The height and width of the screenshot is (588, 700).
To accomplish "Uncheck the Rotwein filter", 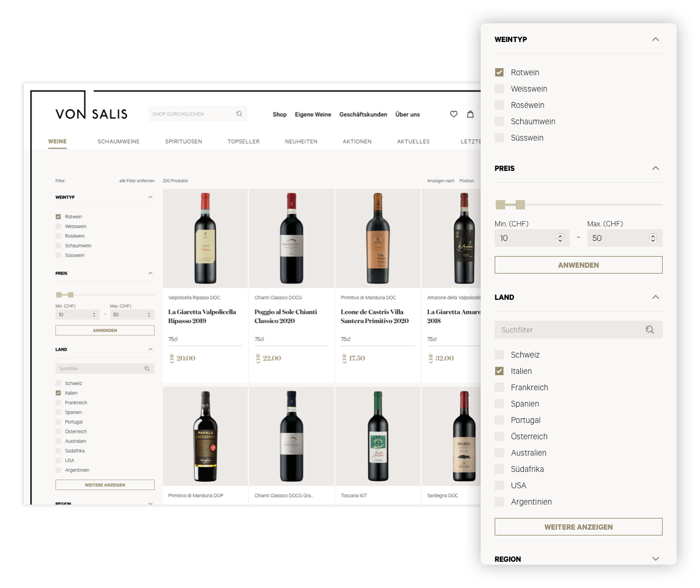I will coord(499,72).
